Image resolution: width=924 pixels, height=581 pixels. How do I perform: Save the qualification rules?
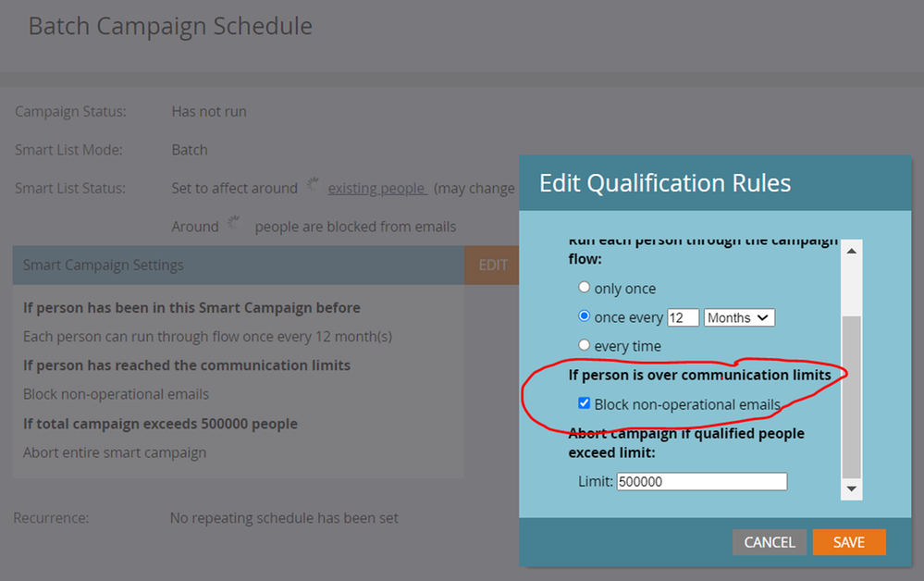click(848, 542)
